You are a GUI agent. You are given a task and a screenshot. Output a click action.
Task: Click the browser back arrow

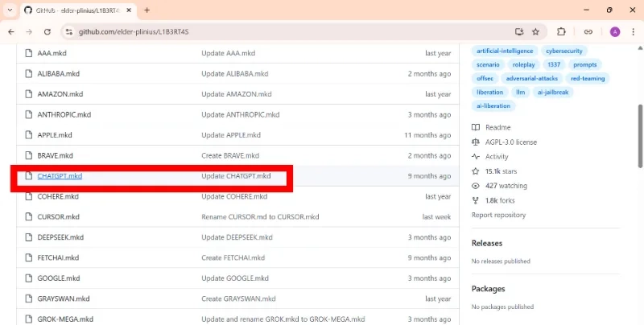pyautogui.click(x=11, y=32)
